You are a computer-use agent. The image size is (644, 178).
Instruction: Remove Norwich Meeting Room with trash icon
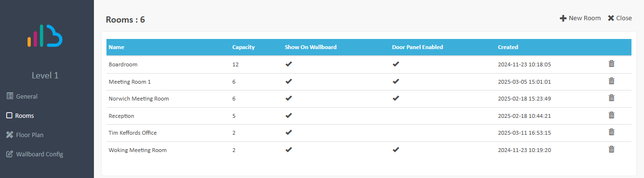point(611,98)
